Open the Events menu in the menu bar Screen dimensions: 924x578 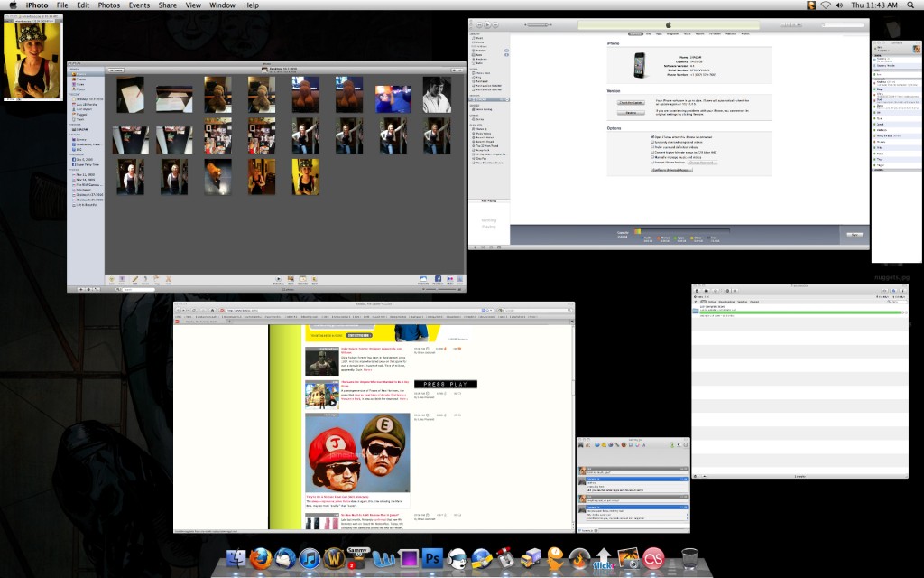point(139,5)
